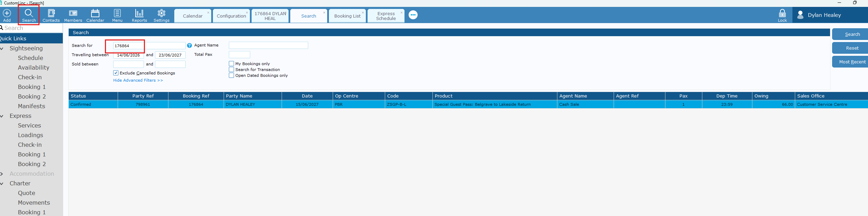Open Availability under Sightseeing
Viewport: 868px width, 216px height.
click(33, 68)
